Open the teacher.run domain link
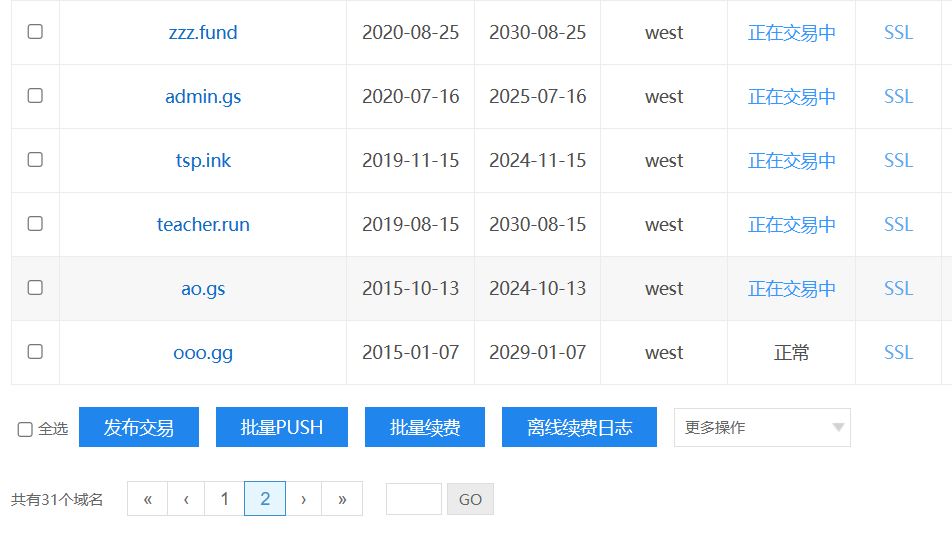The height and width of the screenshot is (536, 952). tap(203, 225)
